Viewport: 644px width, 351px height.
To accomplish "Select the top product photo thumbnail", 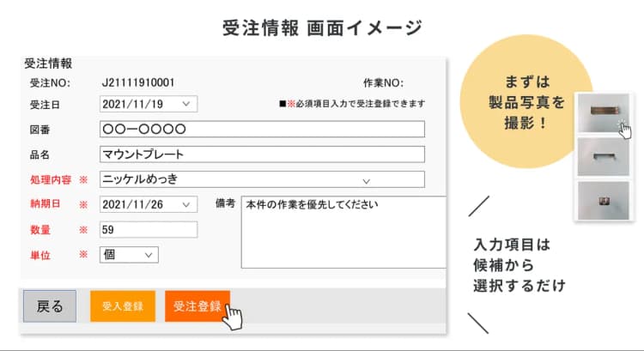I will pos(602,113).
